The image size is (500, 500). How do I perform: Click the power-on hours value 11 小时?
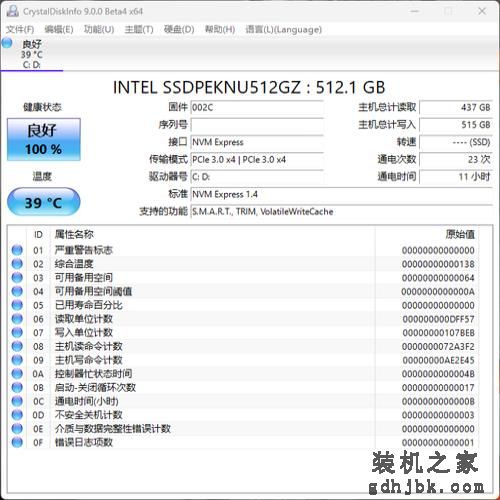click(456, 177)
